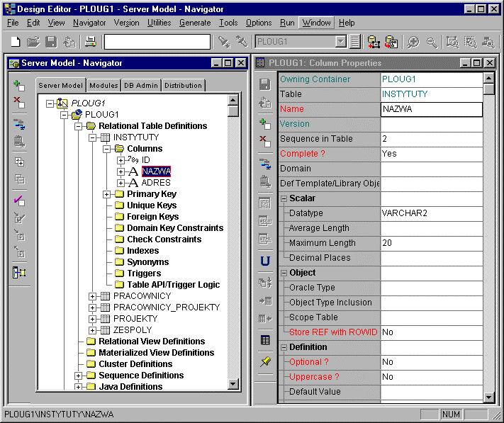Viewport: 504px width, 423px height.
Task: Select the PROJEKTY table in the tree
Action: (135, 319)
